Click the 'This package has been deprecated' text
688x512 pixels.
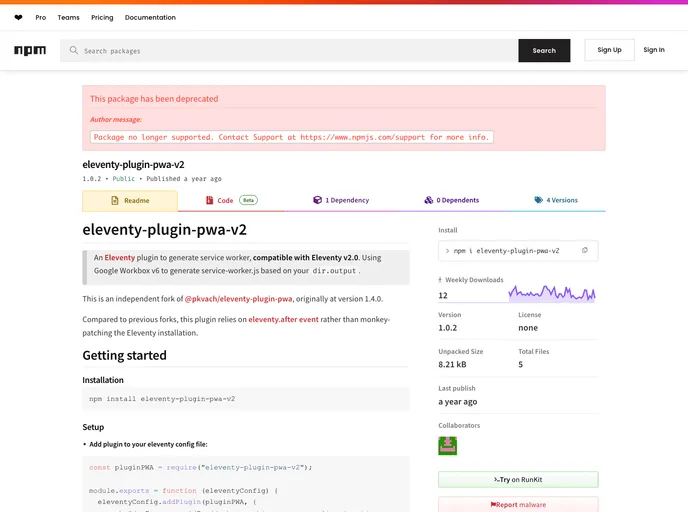tap(154, 99)
